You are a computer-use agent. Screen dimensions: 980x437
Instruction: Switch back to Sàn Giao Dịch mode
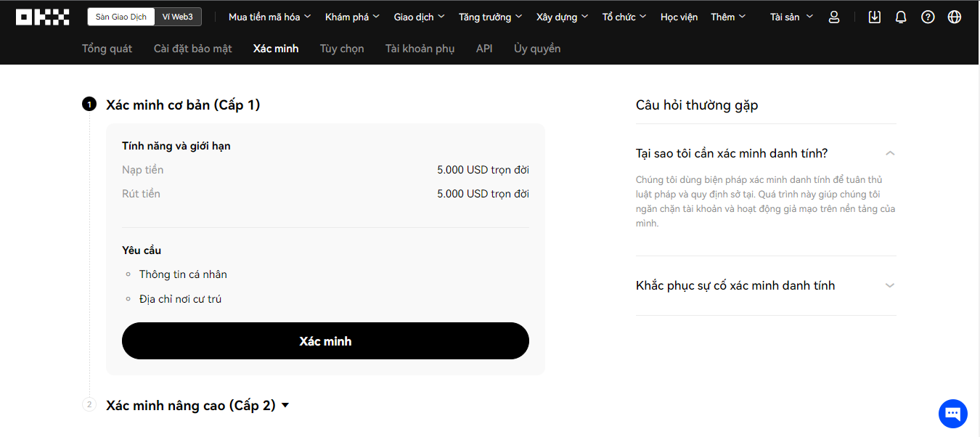pos(121,15)
